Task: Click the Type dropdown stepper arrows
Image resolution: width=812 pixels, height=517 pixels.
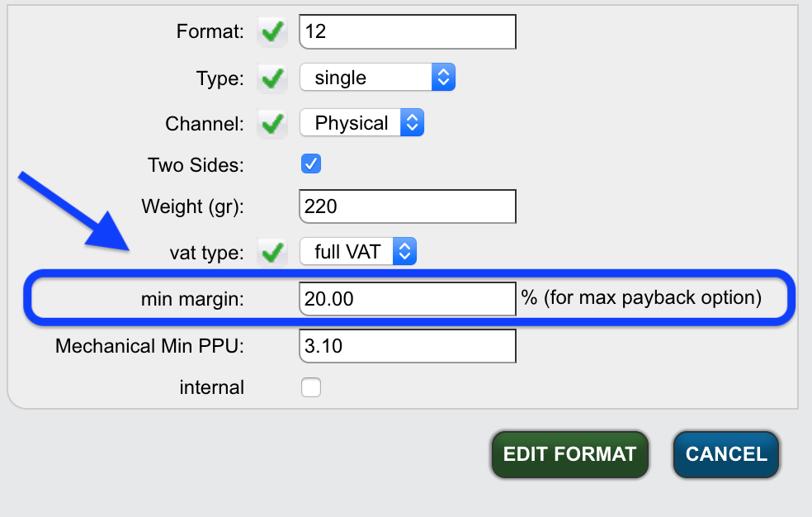Action: (443, 77)
